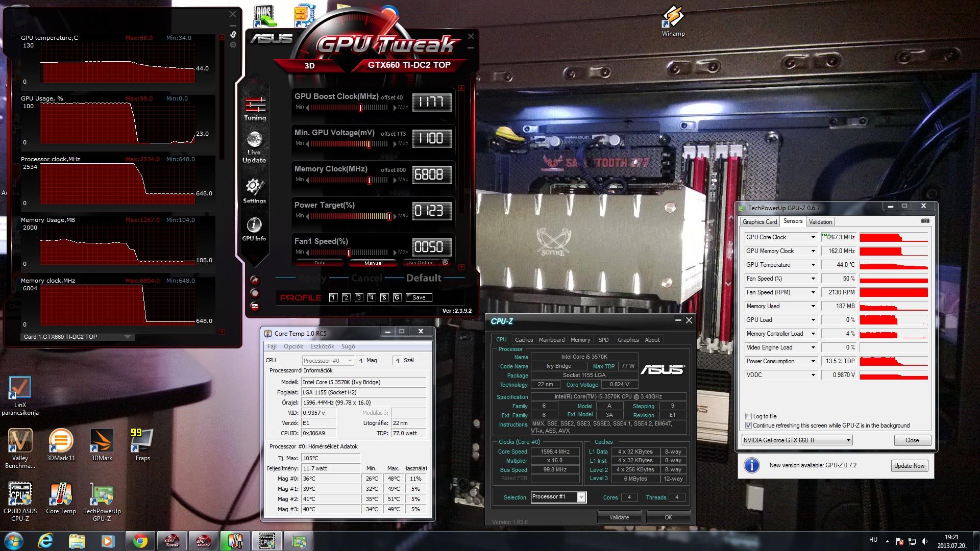The height and width of the screenshot is (551, 980).
Task: Select profile G in GPU Tweak
Action: 397,297
